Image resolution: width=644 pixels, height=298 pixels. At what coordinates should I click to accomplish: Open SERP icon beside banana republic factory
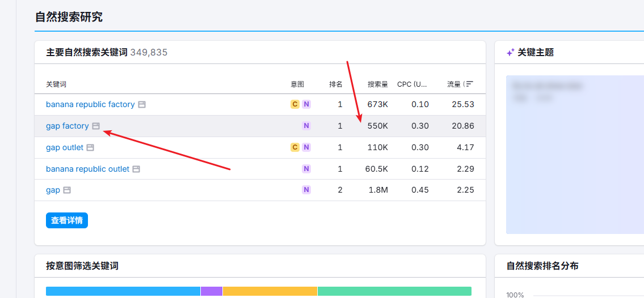coord(142,105)
